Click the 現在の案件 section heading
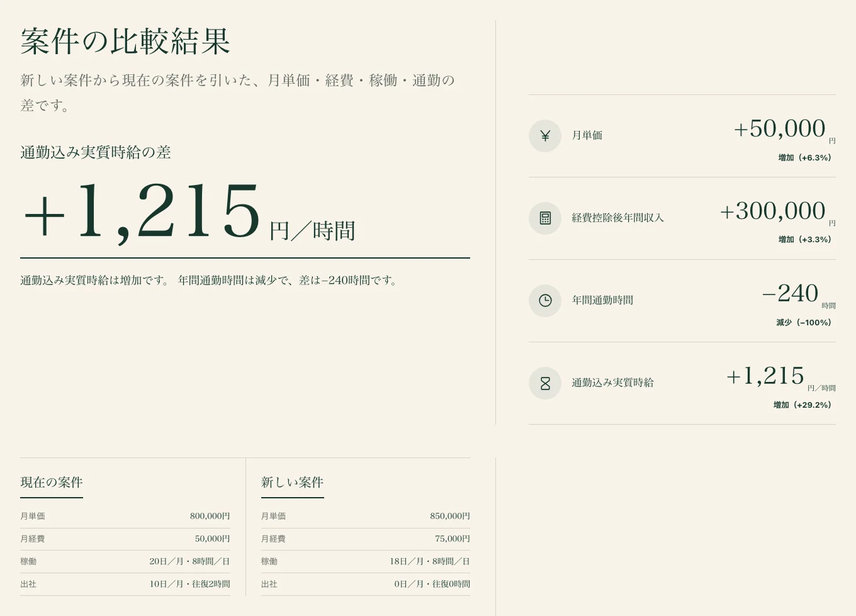Image resolution: width=856 pixels, height=616 pixels. pos(52,483)
